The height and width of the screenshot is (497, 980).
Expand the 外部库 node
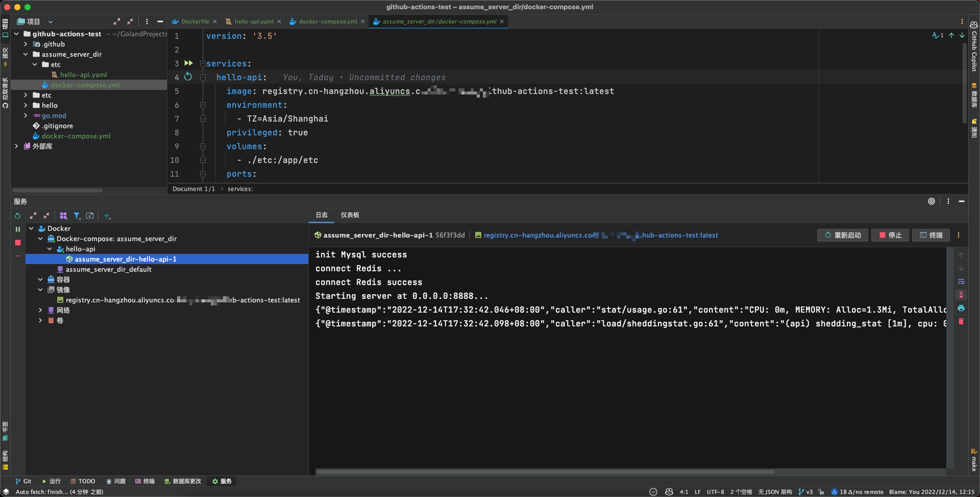[x=16, y=146]
